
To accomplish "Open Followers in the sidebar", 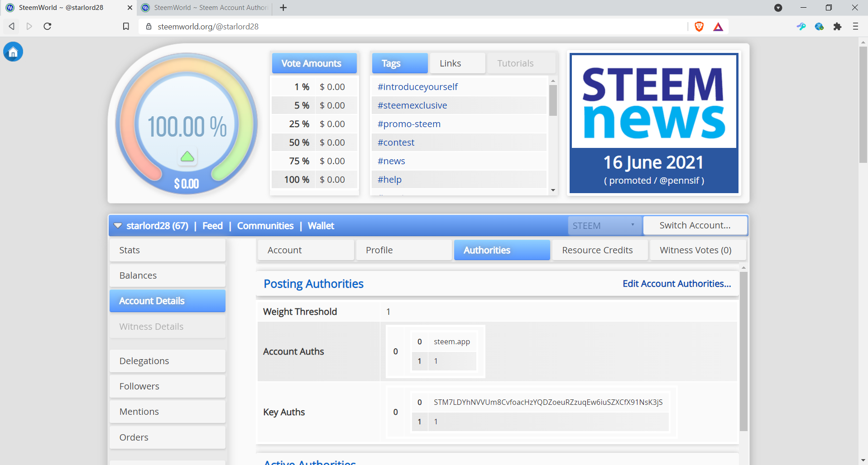I will [168, 386].
